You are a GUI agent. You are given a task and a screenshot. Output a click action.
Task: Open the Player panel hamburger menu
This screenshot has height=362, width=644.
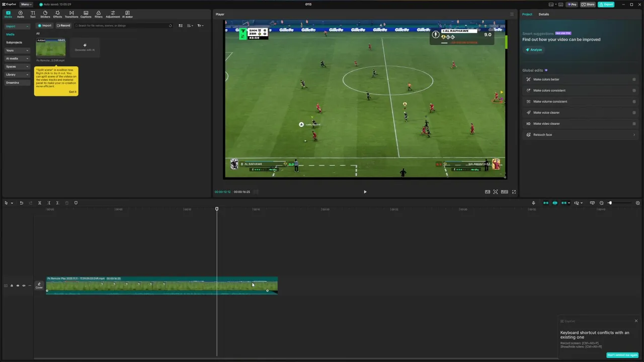(x=512, y=14)
